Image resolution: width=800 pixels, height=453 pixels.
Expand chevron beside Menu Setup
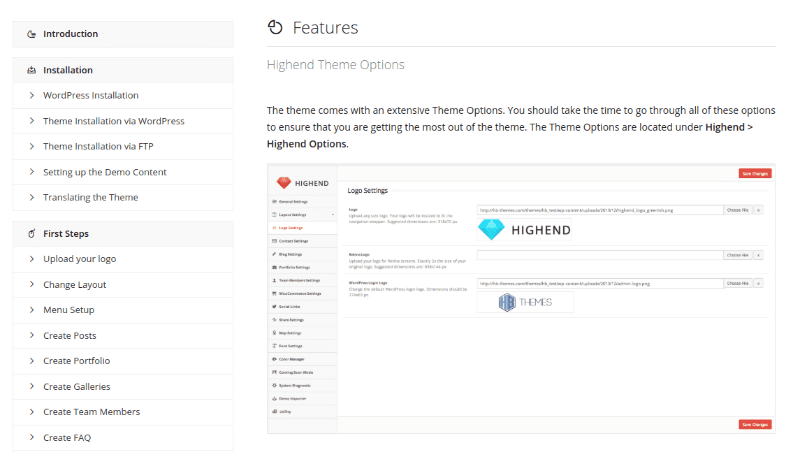[32, 310]
